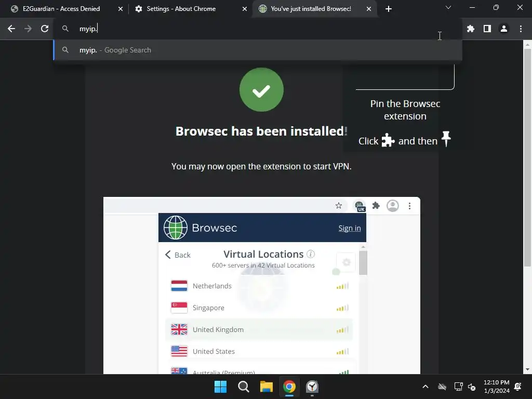Click the page scrollbar down arrow

coord(527,369)
